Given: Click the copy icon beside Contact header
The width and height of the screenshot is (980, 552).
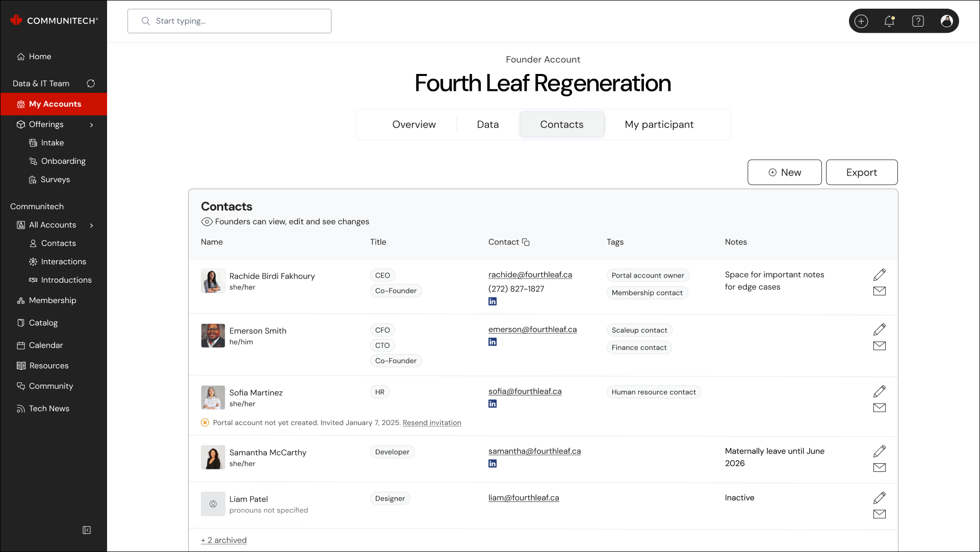Looking at the screenshot, I should coord(526,242).
